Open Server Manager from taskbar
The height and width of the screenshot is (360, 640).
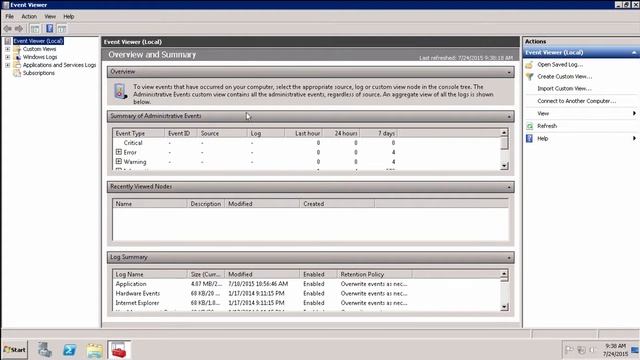(45, 350)
